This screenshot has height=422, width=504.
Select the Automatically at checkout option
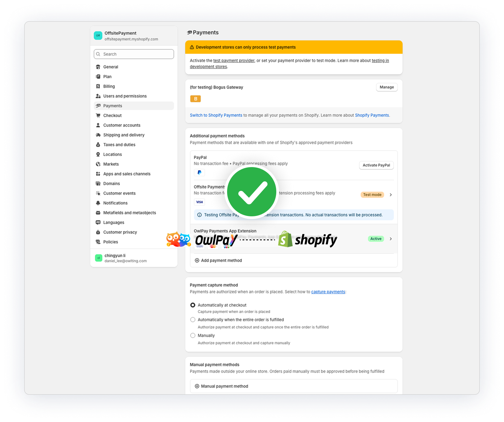click(x=193, y=305)
